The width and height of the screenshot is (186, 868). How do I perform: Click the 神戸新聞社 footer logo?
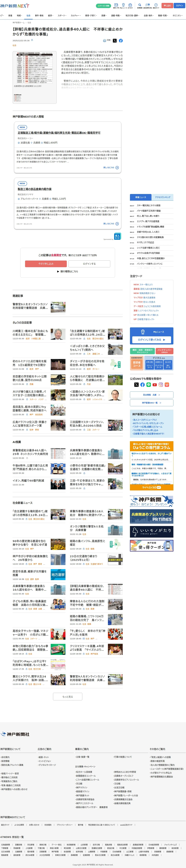[15, 734]
